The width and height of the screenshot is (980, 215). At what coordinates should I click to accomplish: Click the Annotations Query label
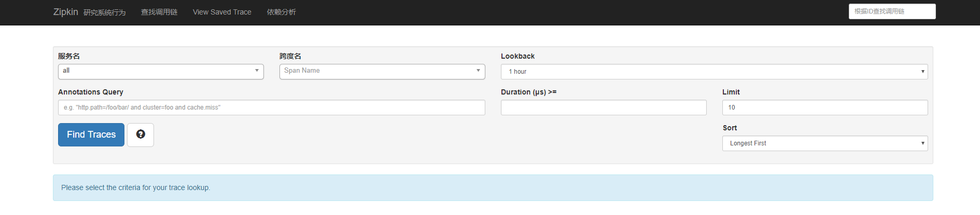click(x=91, y=92)
